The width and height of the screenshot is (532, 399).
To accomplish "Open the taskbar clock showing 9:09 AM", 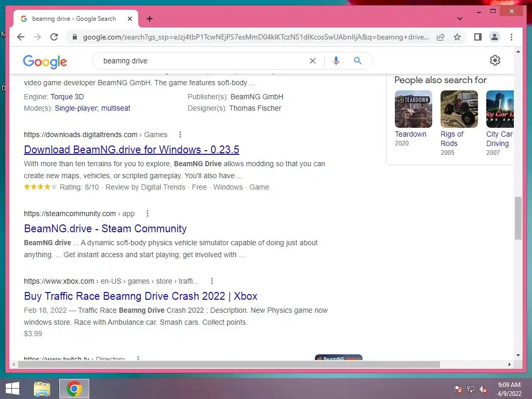I will point(509,389).
